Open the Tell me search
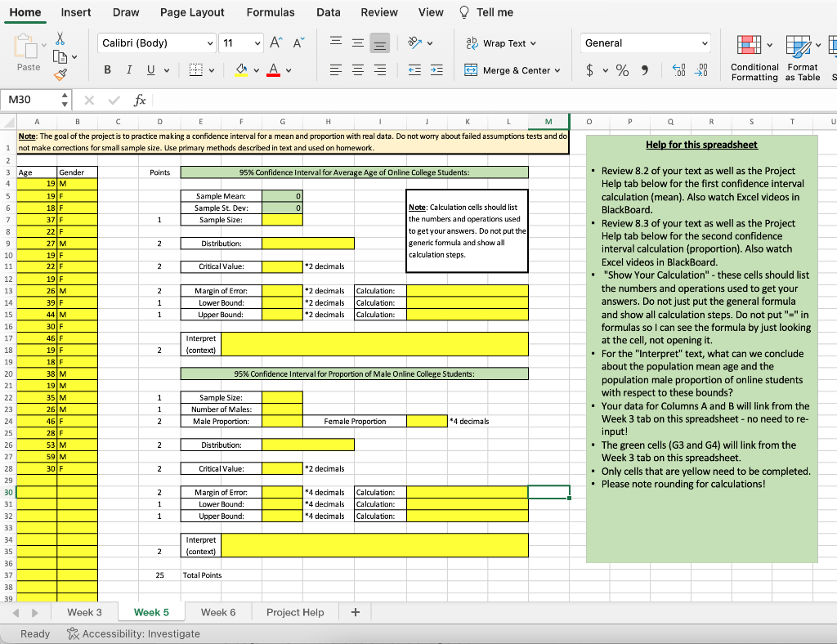Image resolution: width=837 pixels, height=644 pixels. 494,12
